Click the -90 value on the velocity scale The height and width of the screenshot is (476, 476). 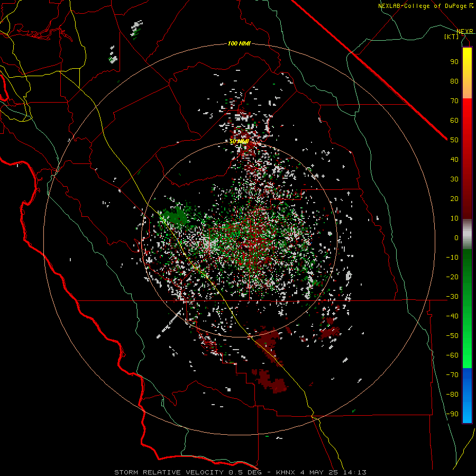click(x=452, y=414)
